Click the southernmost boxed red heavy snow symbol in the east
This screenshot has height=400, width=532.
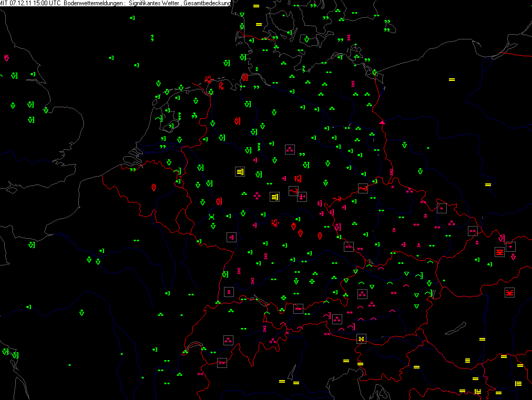click(509, 293)
